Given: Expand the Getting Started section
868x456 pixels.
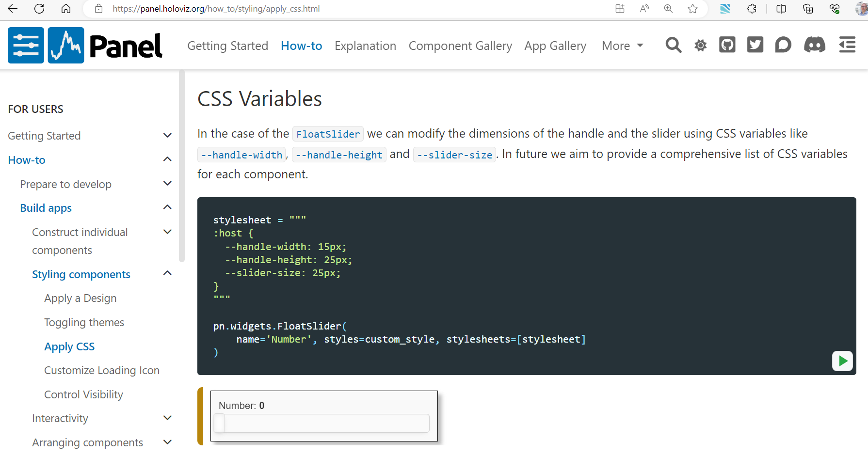Looking at the screenshot, I should pyautogui.click(x=167, y=135).
